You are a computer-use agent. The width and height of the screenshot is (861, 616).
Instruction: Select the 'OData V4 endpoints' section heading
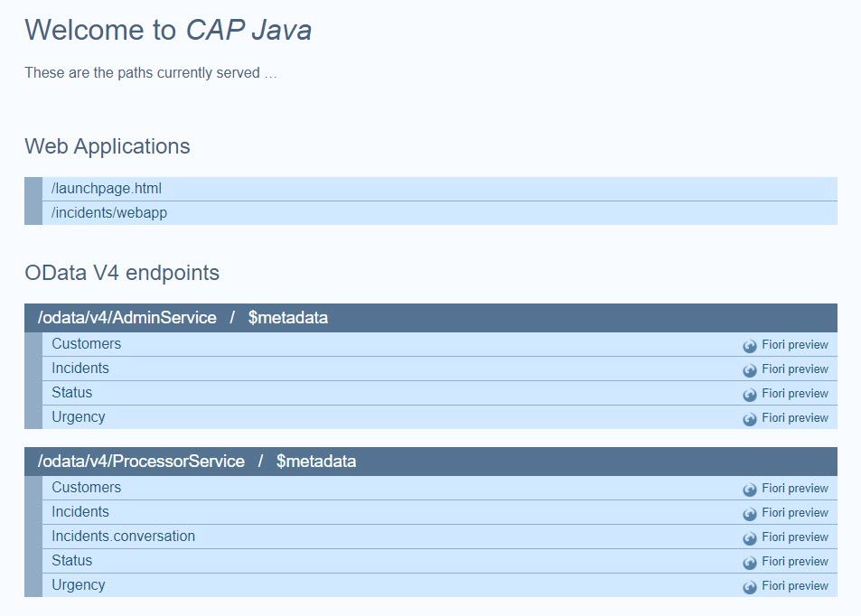click(x=122, y=273)
